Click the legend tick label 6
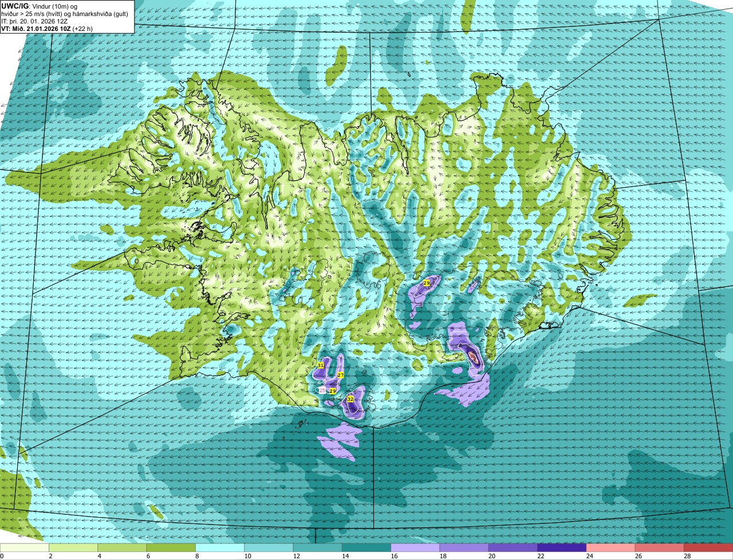Screen dimensions: 733x560 pyautogui.click(x=148, y=556)
